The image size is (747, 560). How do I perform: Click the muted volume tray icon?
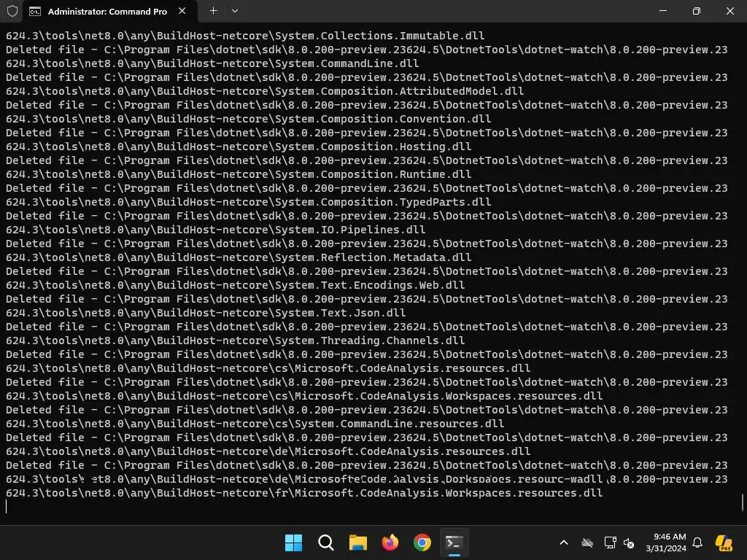coord(629,542)
